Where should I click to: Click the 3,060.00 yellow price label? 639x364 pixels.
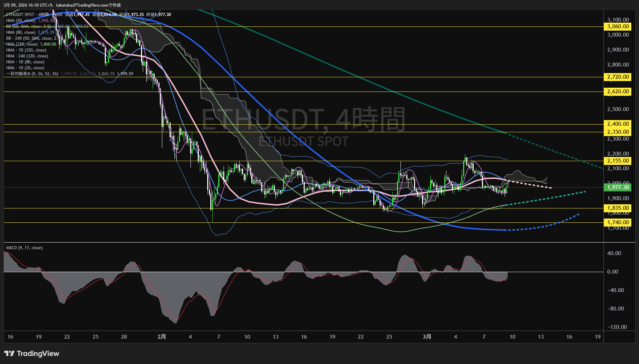(x=618, y=26)
